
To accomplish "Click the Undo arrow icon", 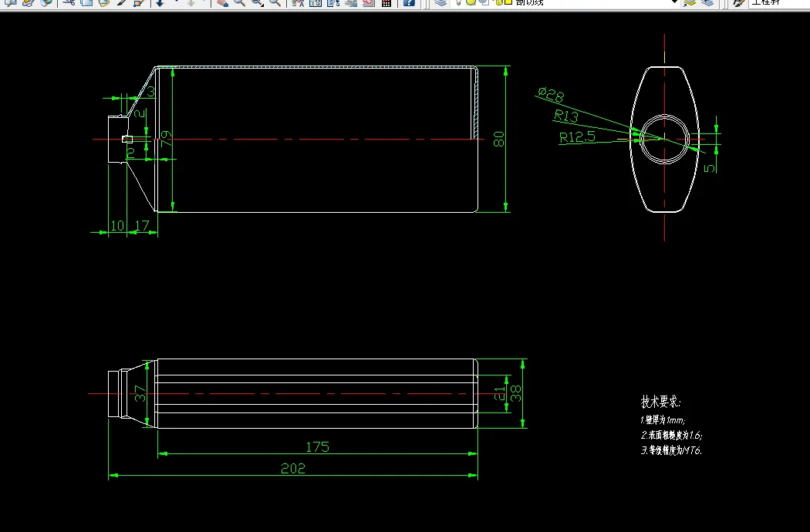I will (160, 2).
